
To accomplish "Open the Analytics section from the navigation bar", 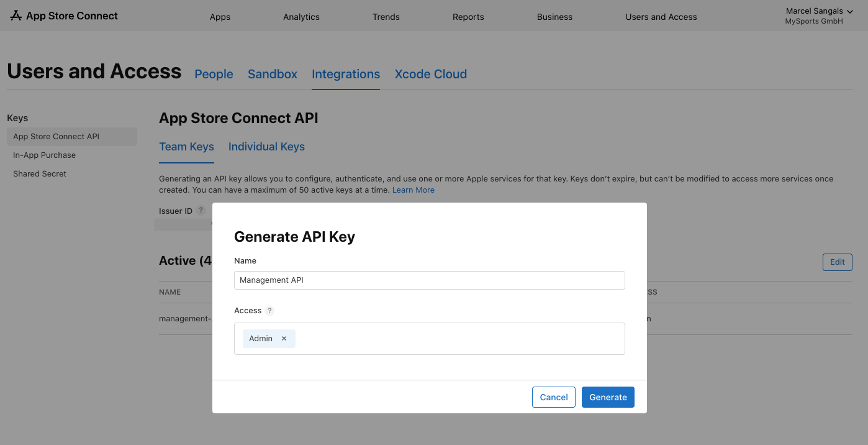I will (301, 17).
